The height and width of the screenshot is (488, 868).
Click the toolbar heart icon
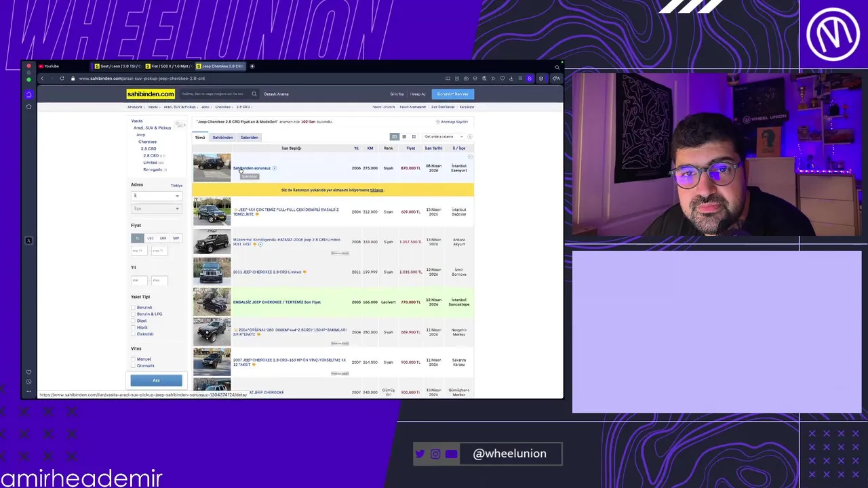502,79
